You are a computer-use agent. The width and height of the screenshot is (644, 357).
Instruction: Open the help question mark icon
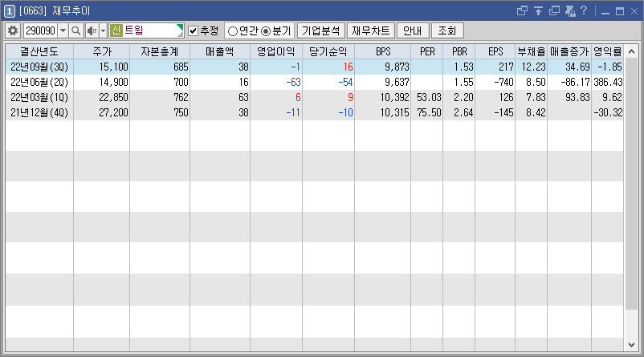(x=584, y=10)
